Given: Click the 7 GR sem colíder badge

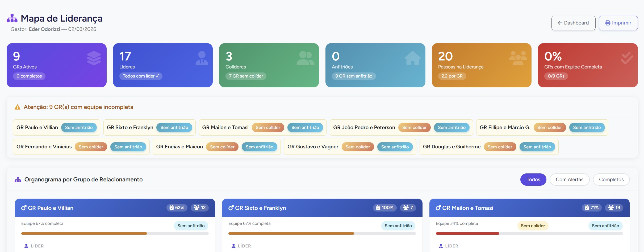Looking at the screenshot, I should tap(246, 76).
